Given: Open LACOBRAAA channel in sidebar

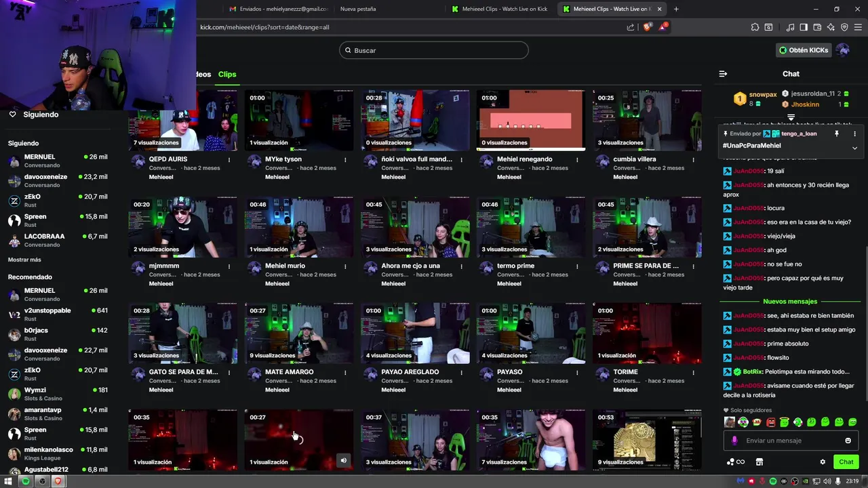Looking at the screenshot, I should [x=58, y=241].
